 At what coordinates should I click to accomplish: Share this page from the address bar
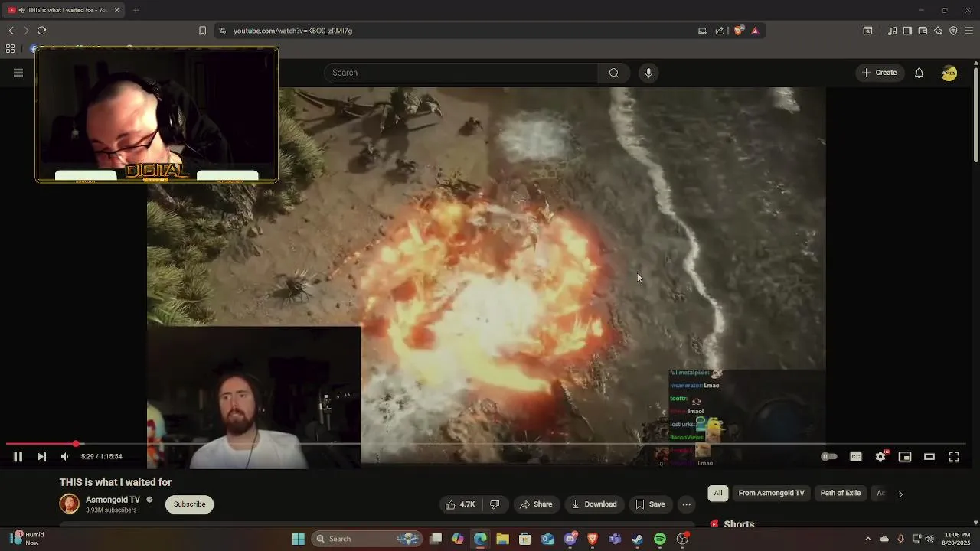pyautogui.click(x=720, y=31)
